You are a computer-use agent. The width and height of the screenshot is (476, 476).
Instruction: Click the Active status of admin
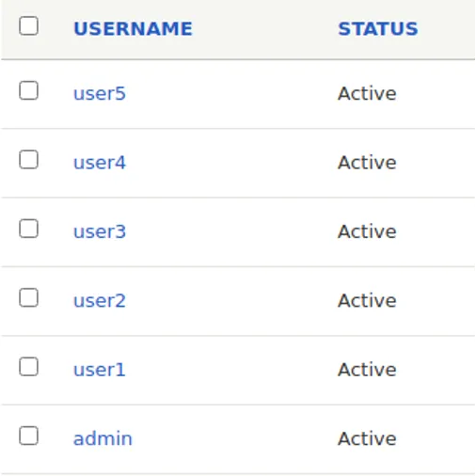367,438
